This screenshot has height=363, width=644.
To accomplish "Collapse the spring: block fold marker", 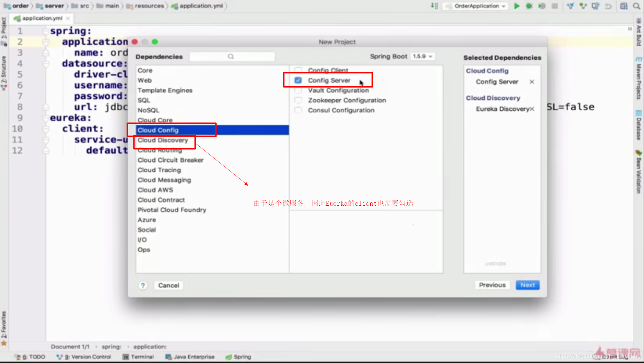I will (46, 31).
